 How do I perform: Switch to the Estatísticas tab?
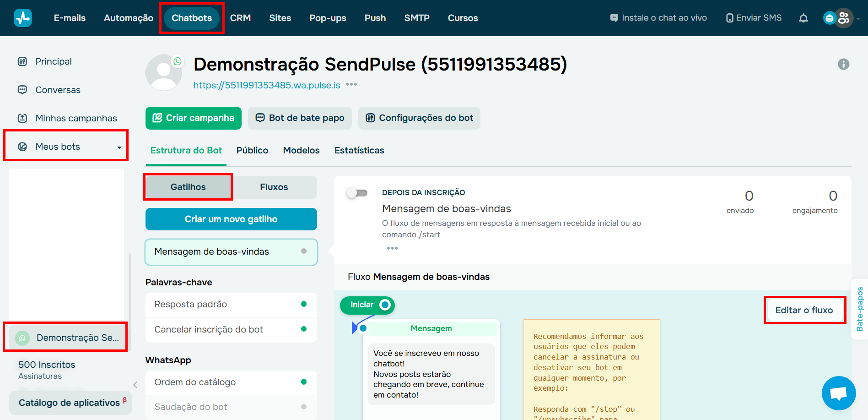pos(359,150)
